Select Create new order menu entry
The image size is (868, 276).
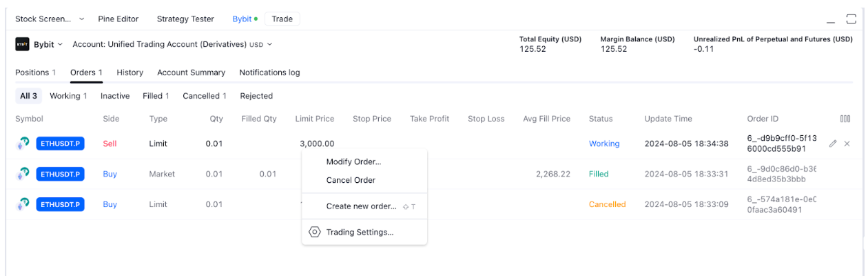(x=361, y=206)
